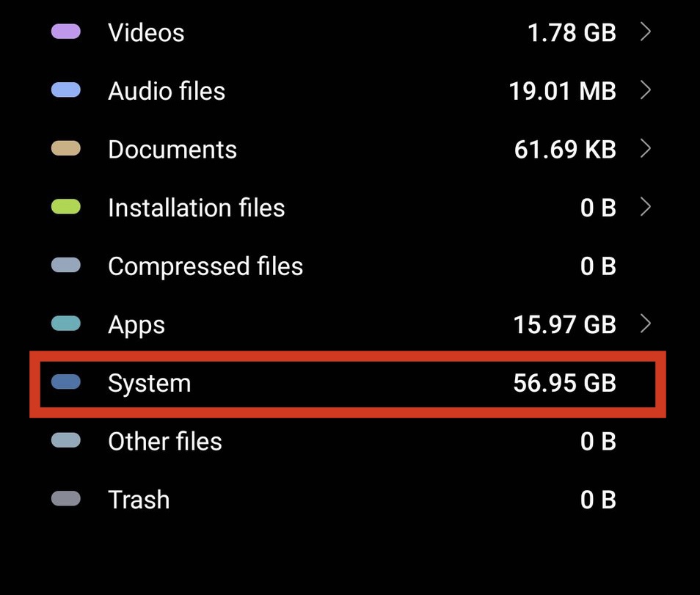Click the purple Videos color pill
The image size is (700, 595).
pyautogui.click(x=66, y=32)
